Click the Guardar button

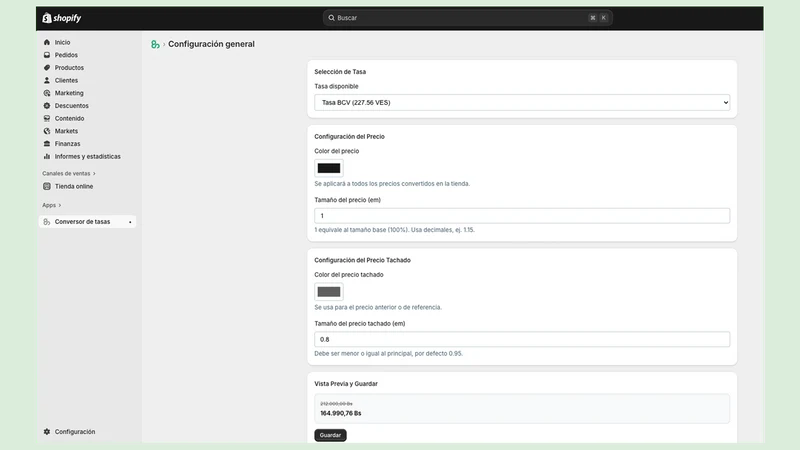330,435
